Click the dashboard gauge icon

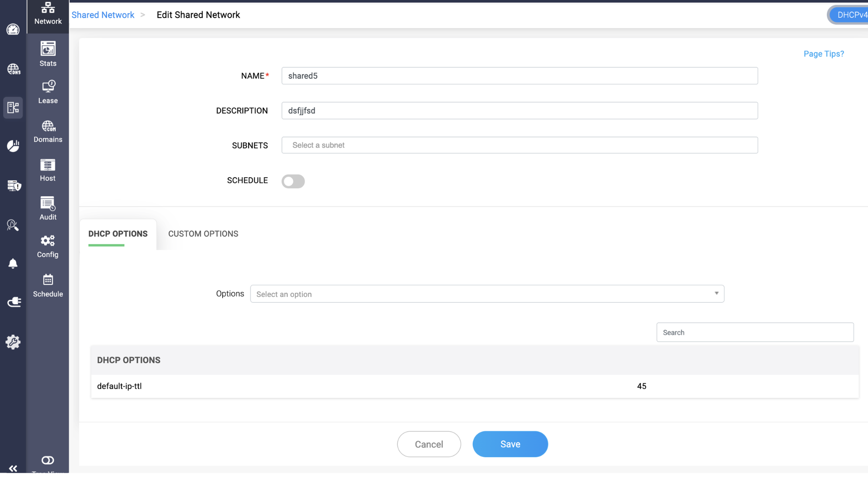tap(13, 29)
